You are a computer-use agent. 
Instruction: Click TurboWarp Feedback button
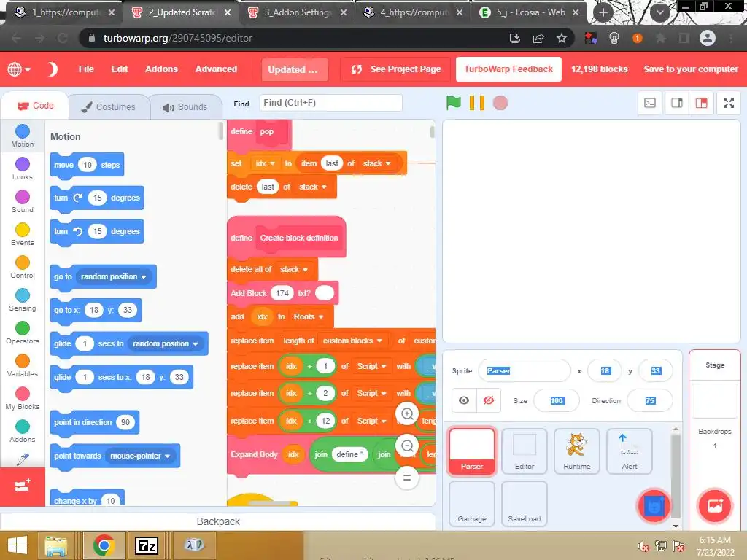(508, 69)
